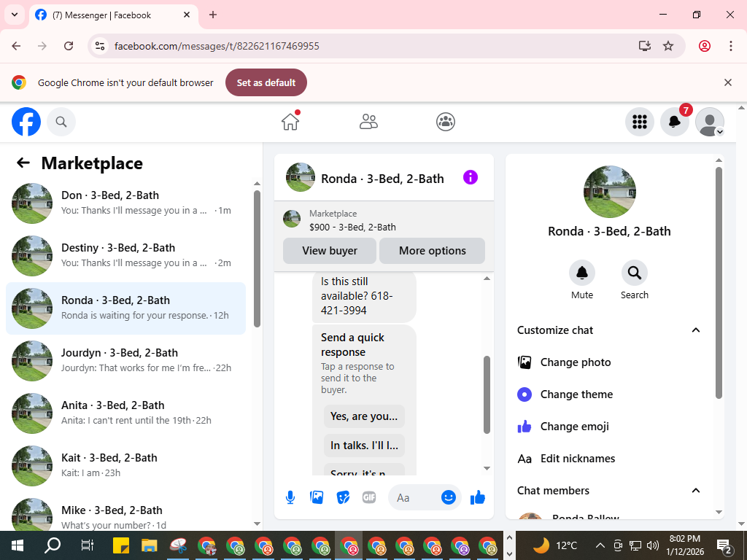The width and height of the screenshot is (747, 560).
Task: Click the View buyer button
Action: (x=330, y=251)
